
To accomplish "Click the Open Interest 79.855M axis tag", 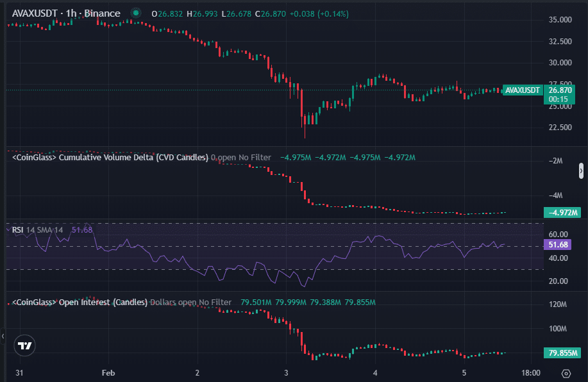I will click(x=562, y=353).
